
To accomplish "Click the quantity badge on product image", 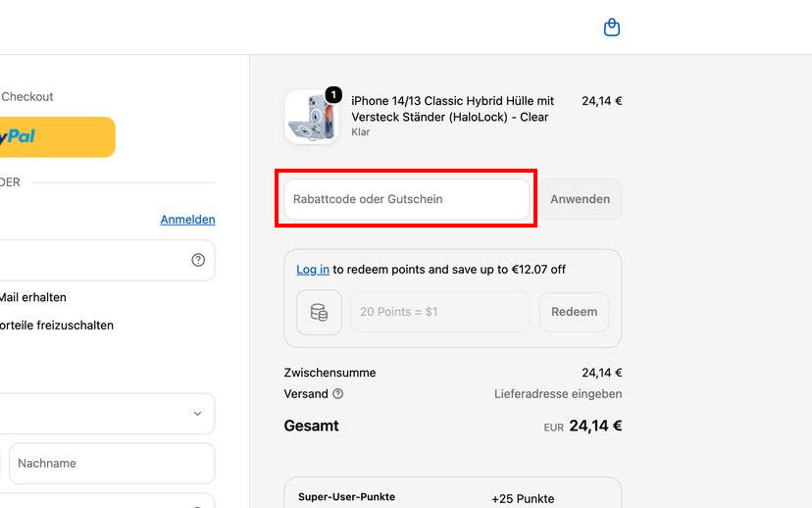I will tap(333, 95).
